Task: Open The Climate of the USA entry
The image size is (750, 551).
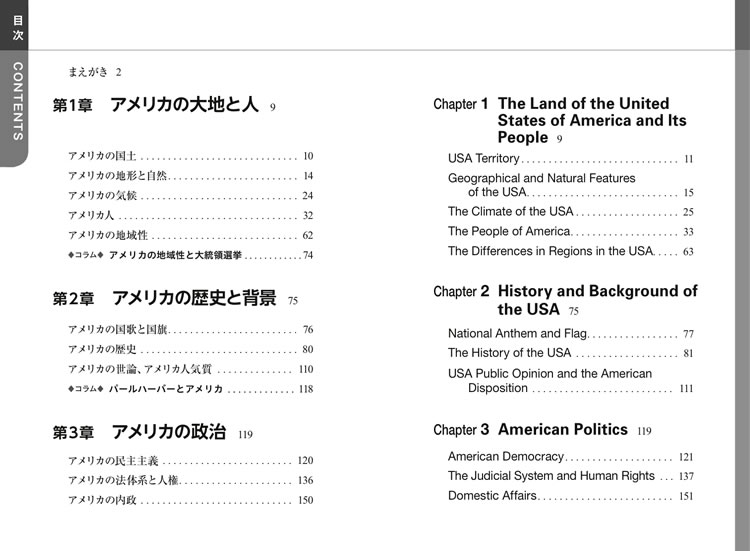Action: click(571, 211)
